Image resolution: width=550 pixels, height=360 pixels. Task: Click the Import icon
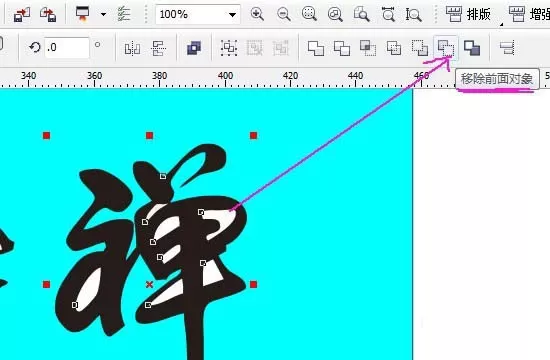[22, 15]
